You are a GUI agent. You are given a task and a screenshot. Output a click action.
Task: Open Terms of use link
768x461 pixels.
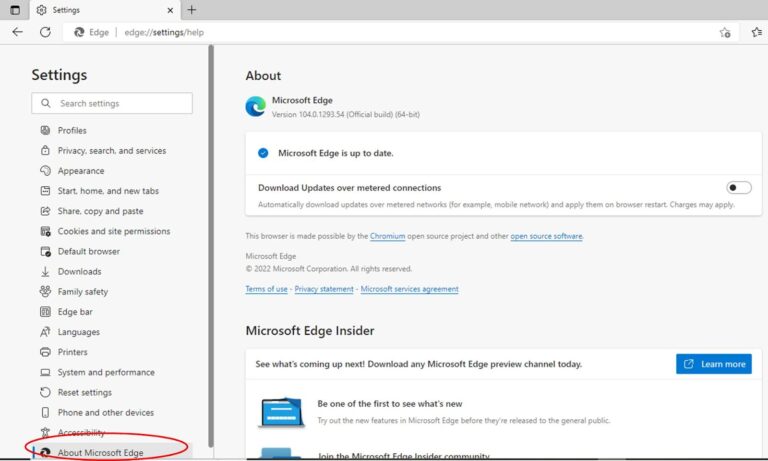click(x=266, y=289)
